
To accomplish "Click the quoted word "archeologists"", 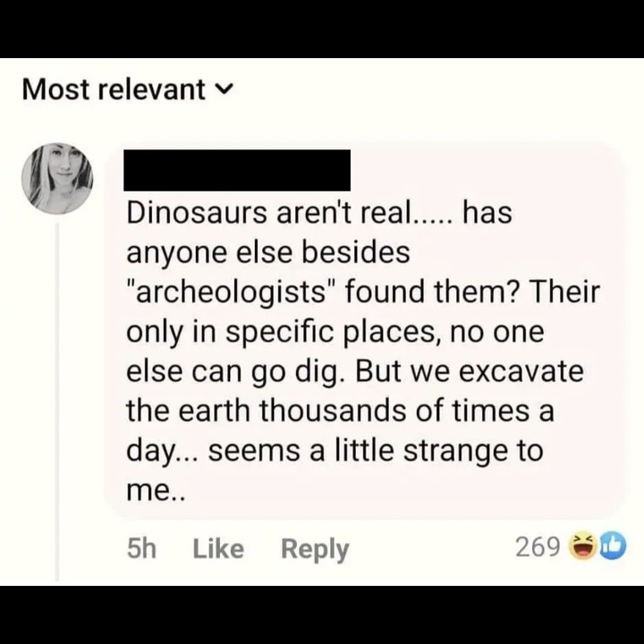I will pos(232,292).
